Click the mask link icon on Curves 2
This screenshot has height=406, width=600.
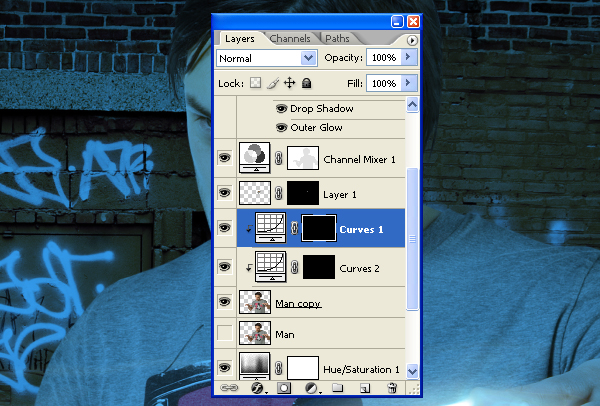[294, 267]
